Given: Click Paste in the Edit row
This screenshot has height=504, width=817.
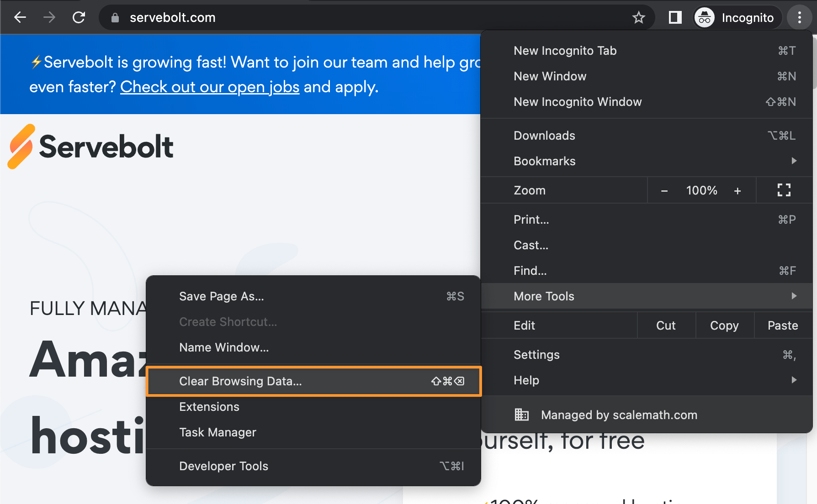Looking at the screenshot, I should [x=783, y=325].
